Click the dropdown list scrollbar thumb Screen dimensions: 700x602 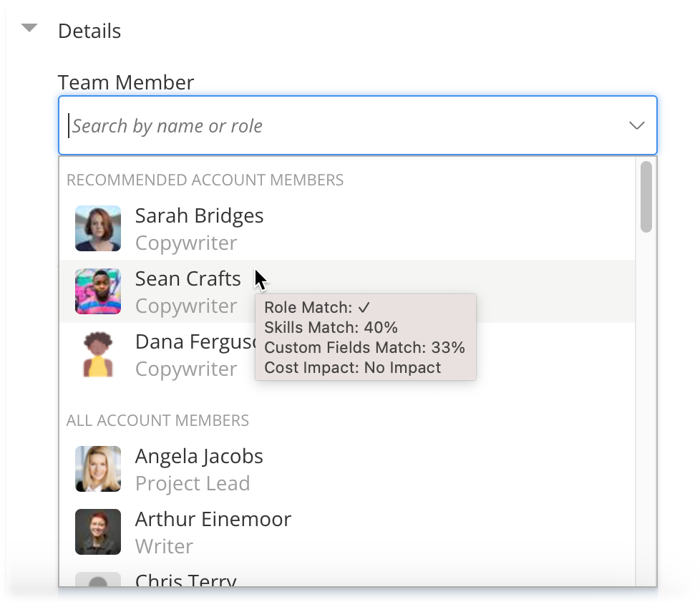(x=646, y=197)
